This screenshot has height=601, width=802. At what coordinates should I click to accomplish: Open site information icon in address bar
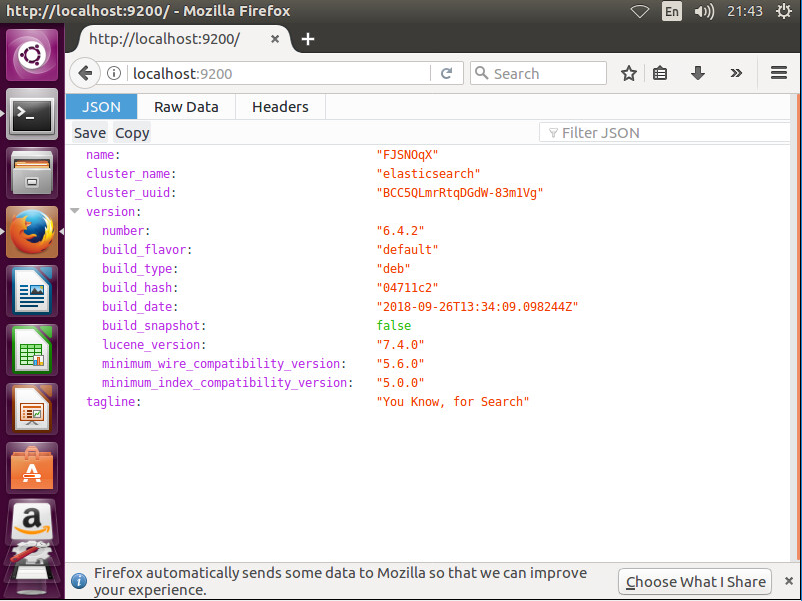click(114, 74)
